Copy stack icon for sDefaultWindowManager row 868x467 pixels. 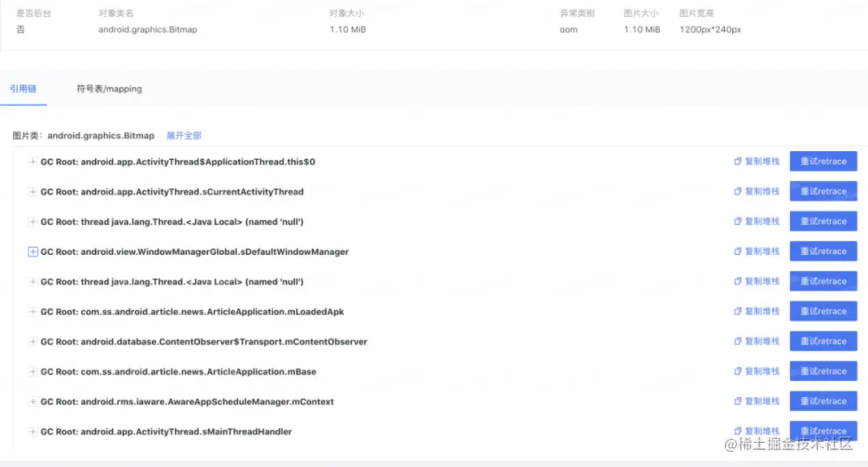coord(737,252)
